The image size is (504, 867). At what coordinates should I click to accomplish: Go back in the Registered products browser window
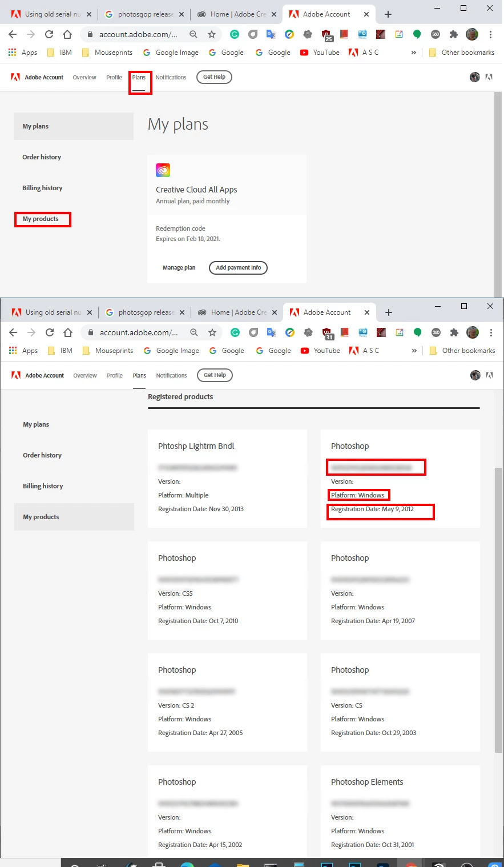point(13,332)
